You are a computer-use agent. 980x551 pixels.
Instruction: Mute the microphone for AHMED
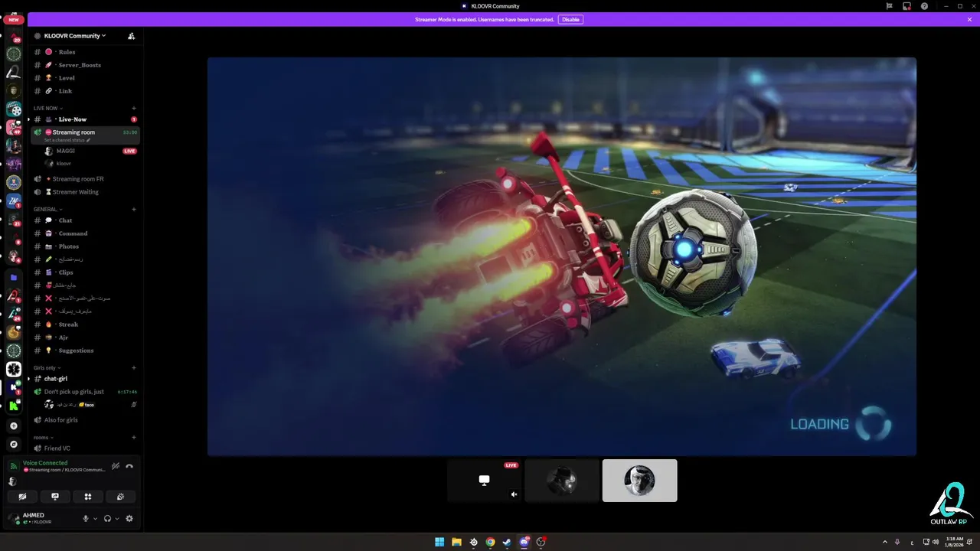(x=86, y=518)
